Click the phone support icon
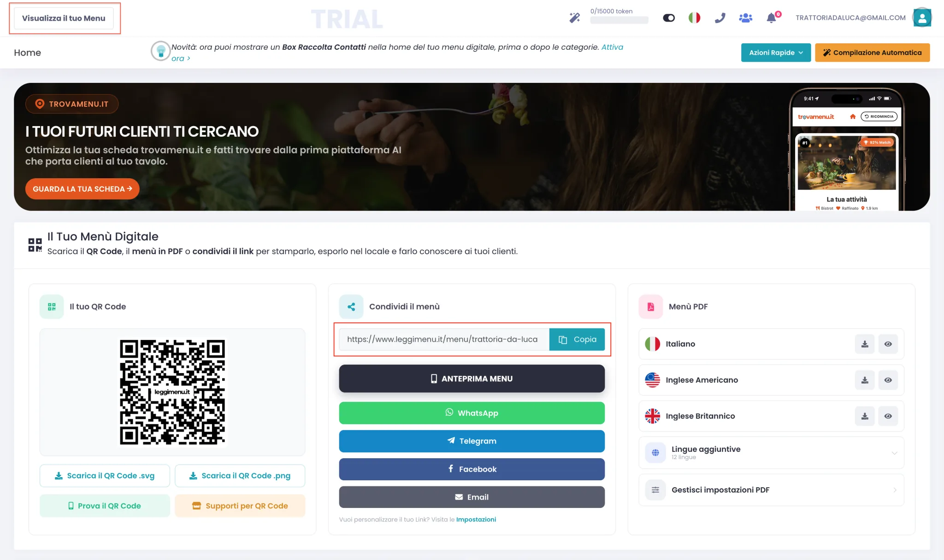This screenshot has height=560, width=944. click(x=720, y=18)
